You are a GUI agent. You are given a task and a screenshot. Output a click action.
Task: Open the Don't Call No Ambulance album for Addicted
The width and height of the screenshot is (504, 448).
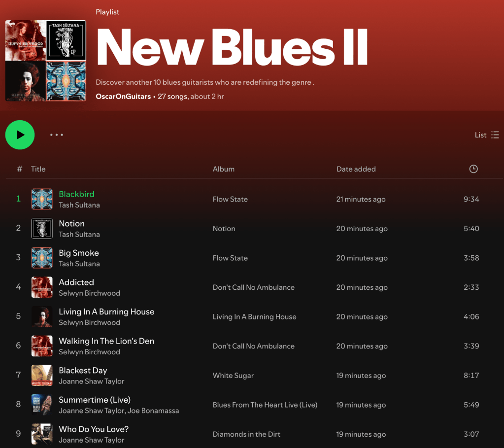tap(253, 287)
